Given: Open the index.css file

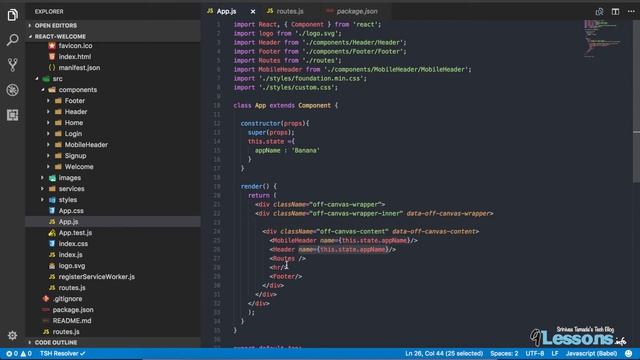Looking at the screenshot, I should (x=73, y=244).
